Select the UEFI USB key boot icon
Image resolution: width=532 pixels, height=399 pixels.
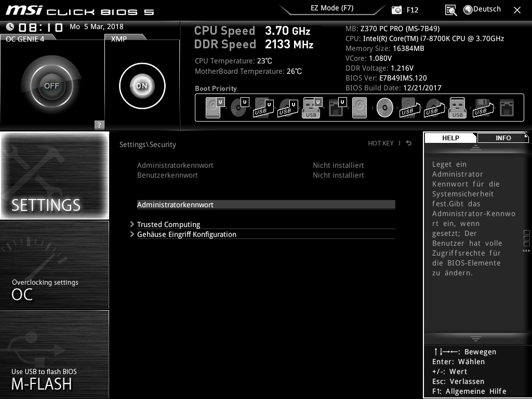[x=312, y=108]
